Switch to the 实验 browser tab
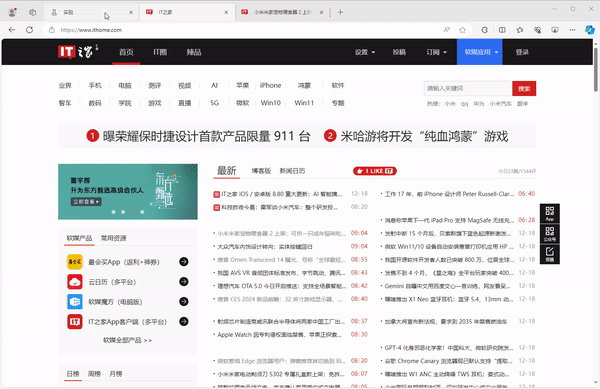 92,12
